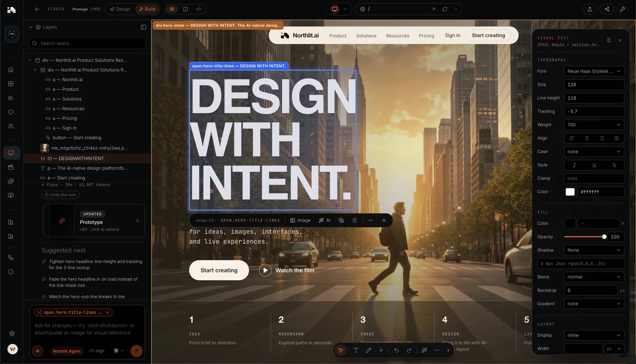Click the Search layers field
The width and height of the screenshot is (636, 364).
[x=87, y=43]
